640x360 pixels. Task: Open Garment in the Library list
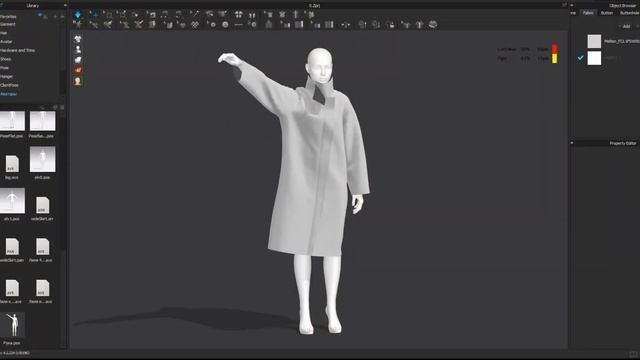click(x=8, y=24)
